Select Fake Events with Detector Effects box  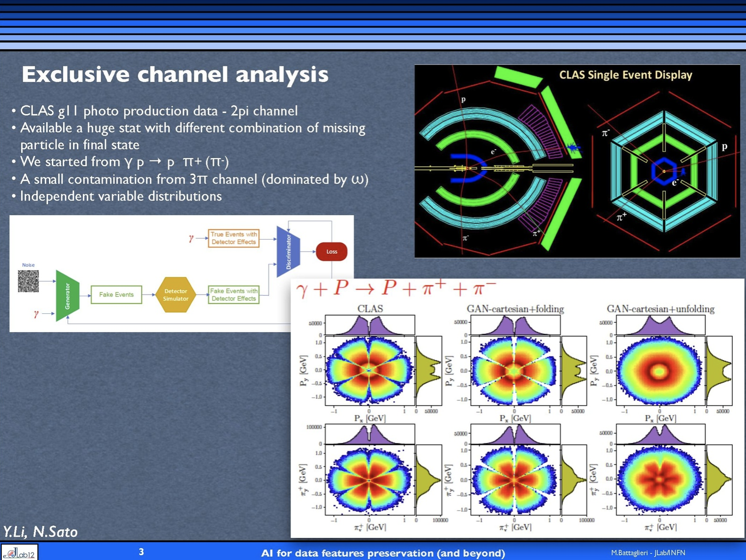pyautogui.click(x=234, y=295)
